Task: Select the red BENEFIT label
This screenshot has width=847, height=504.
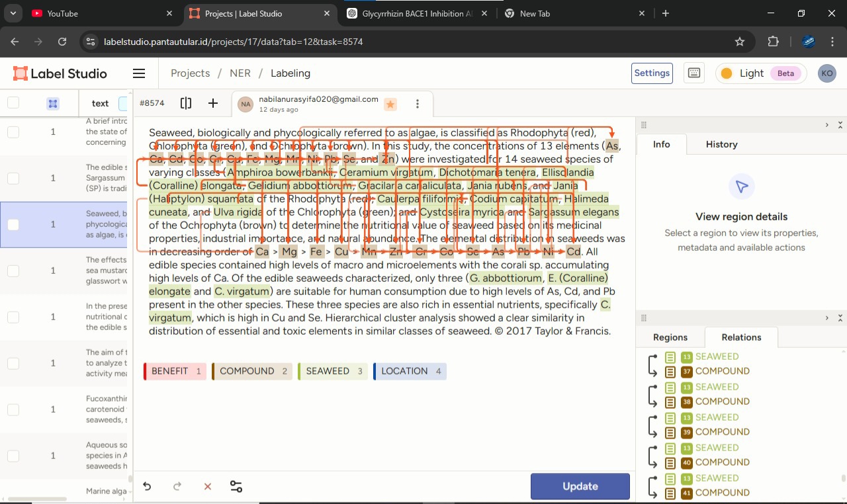Action: tap(175, 371)
